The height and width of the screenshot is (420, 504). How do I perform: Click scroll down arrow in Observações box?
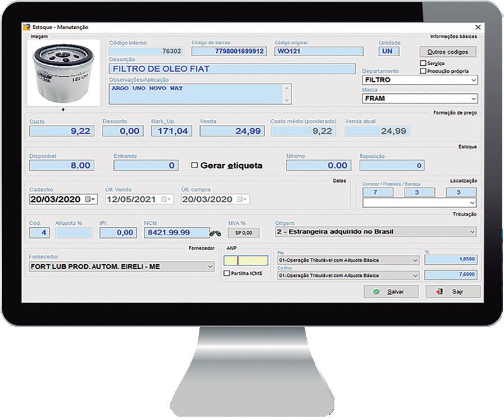coord(287,100)
